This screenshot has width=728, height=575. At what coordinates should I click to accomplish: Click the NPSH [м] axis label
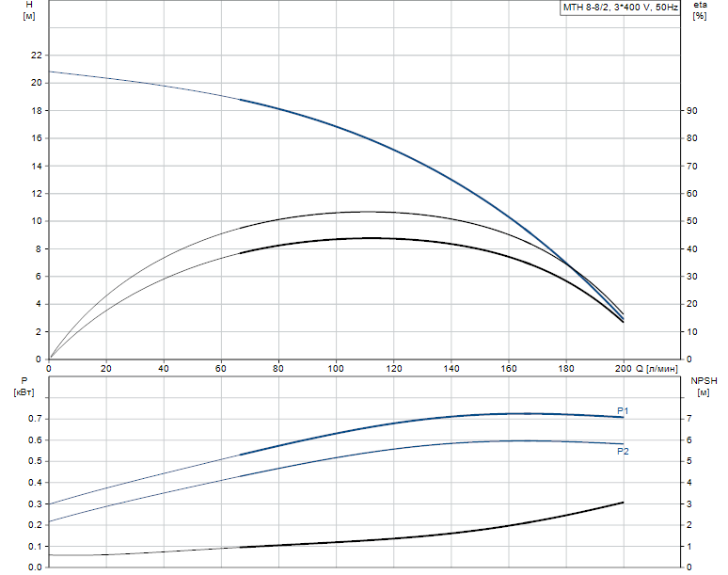[x=704, y=387]
